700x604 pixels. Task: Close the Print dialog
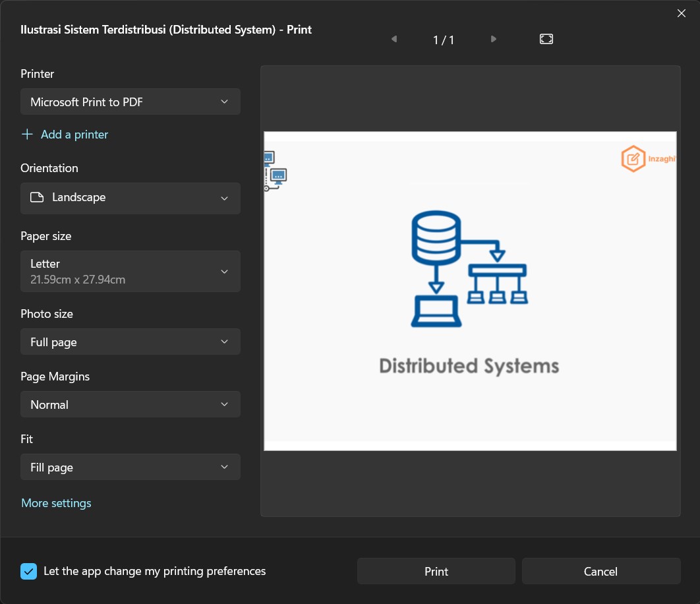click(x=682, y=13)
